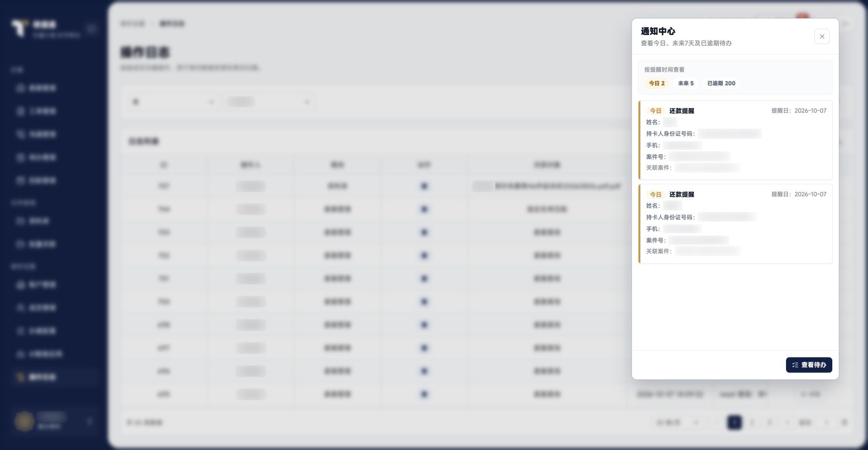
Task: Switch to the 未来 5 filter tab
Action: click(686, 83)
